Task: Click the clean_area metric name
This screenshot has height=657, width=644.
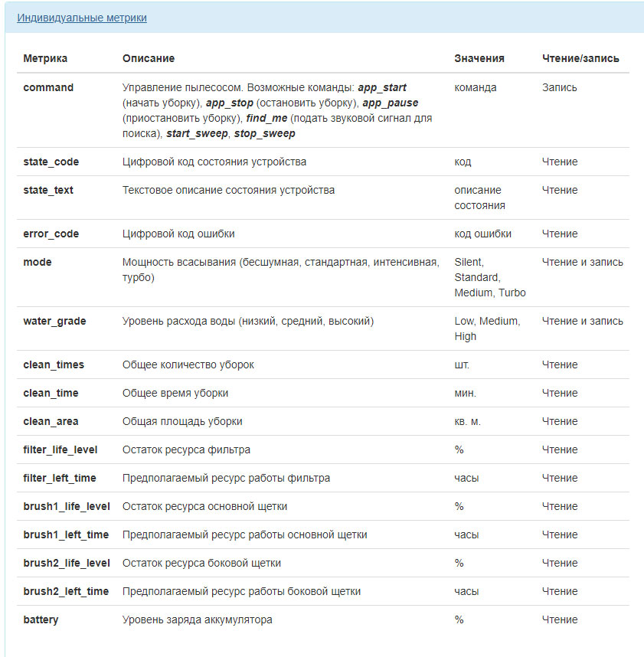Action: pyautogui.click(x=51, y=421)
